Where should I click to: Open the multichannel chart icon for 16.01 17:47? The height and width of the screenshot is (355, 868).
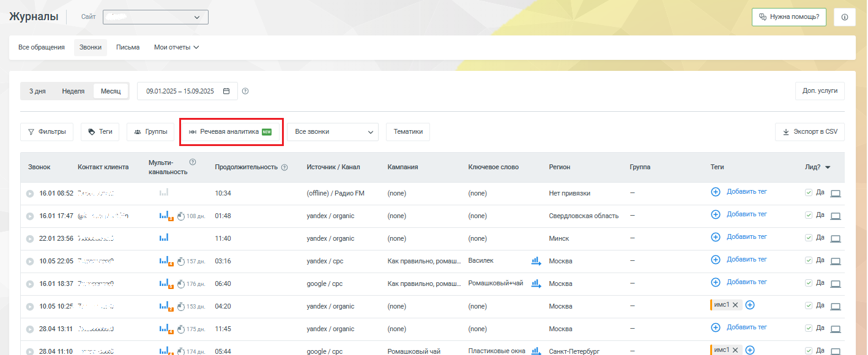pos(166,216)
